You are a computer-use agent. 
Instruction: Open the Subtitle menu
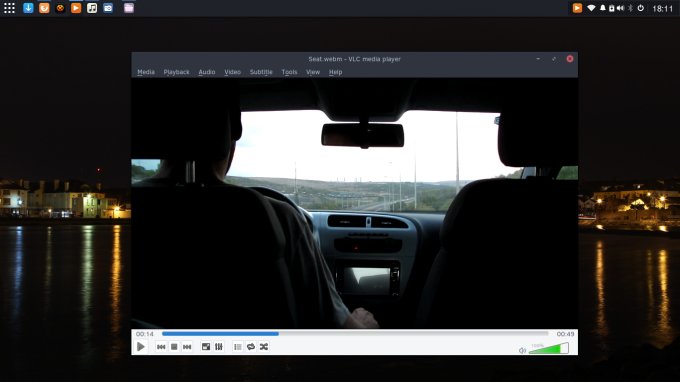tap(261, 72)
